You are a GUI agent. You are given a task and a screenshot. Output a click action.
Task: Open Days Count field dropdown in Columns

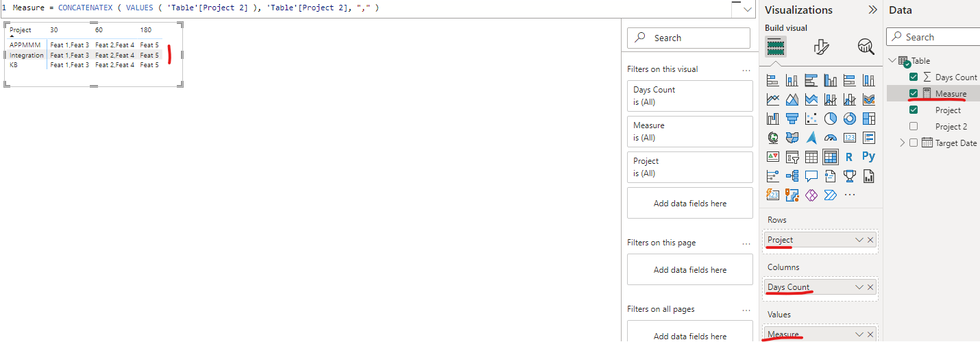(x=859, y=287)
